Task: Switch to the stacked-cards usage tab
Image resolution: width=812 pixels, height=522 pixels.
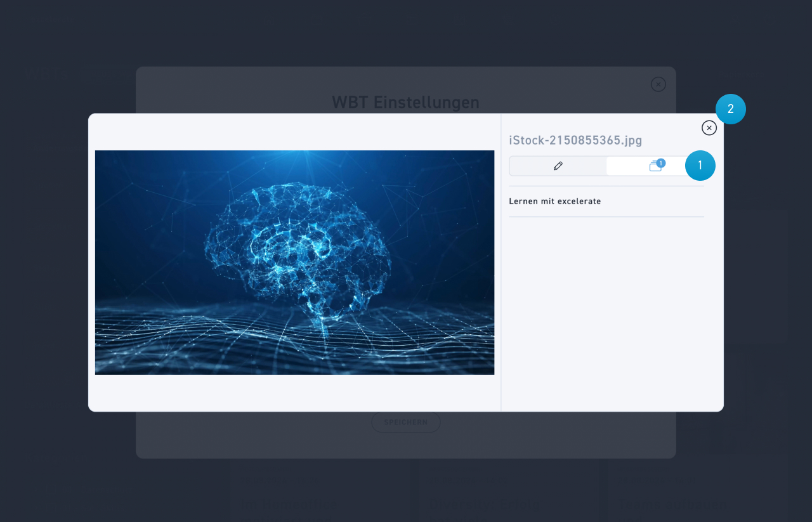Action: pos(654,167)
